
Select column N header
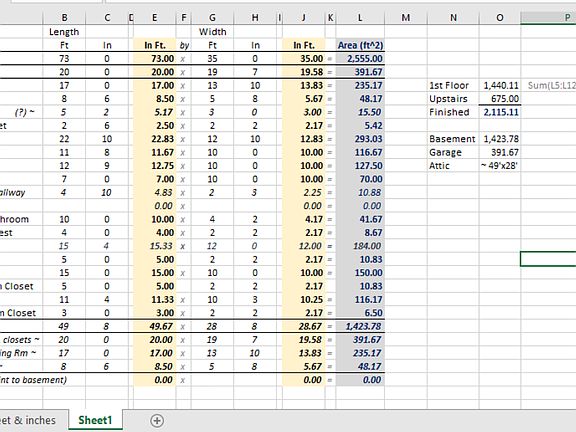(453, 18)
